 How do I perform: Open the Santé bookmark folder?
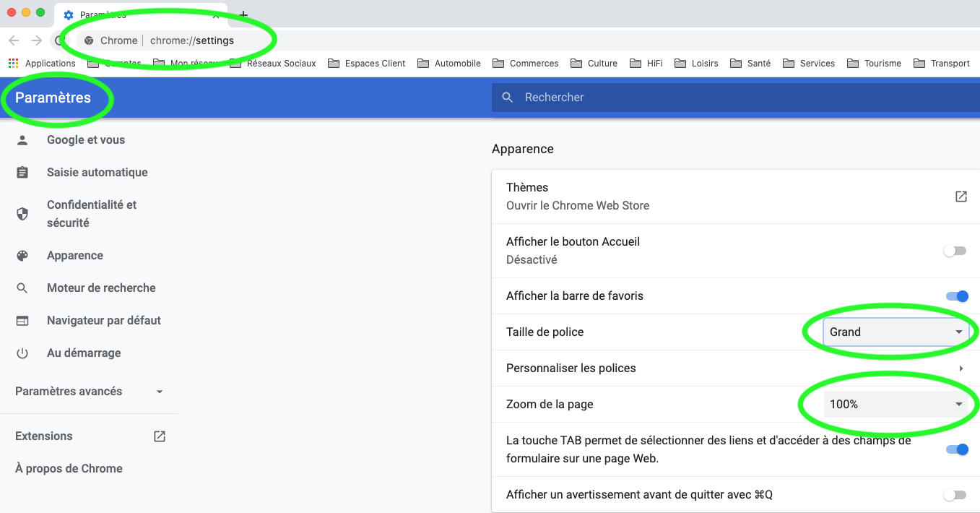tap(750, 63)
